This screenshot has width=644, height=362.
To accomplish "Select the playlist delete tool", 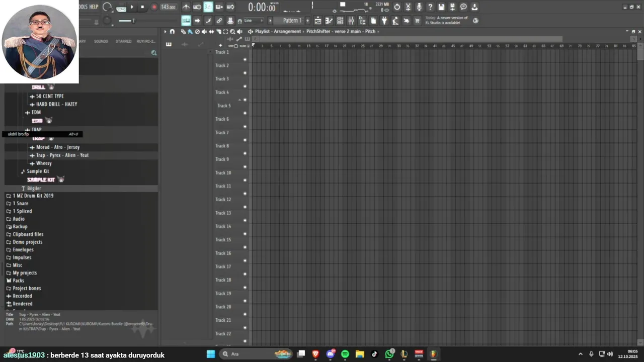I will 197,32.
